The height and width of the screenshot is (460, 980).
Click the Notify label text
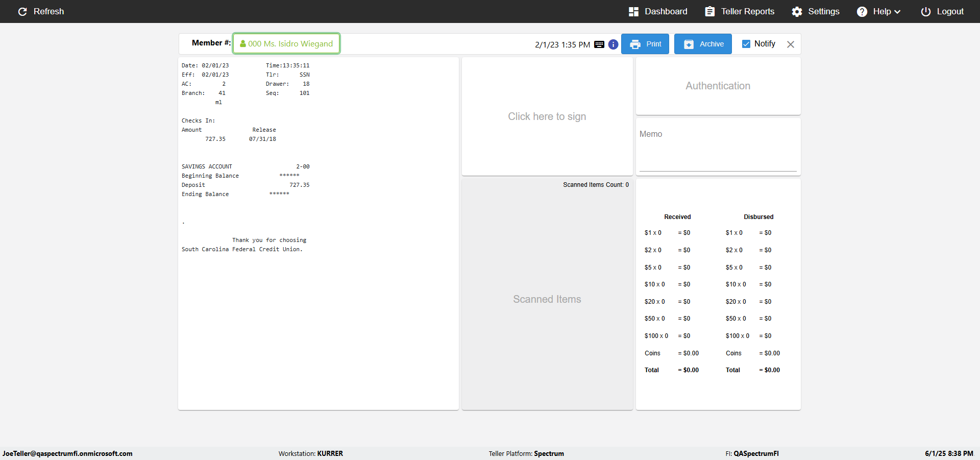coord(765,44)
